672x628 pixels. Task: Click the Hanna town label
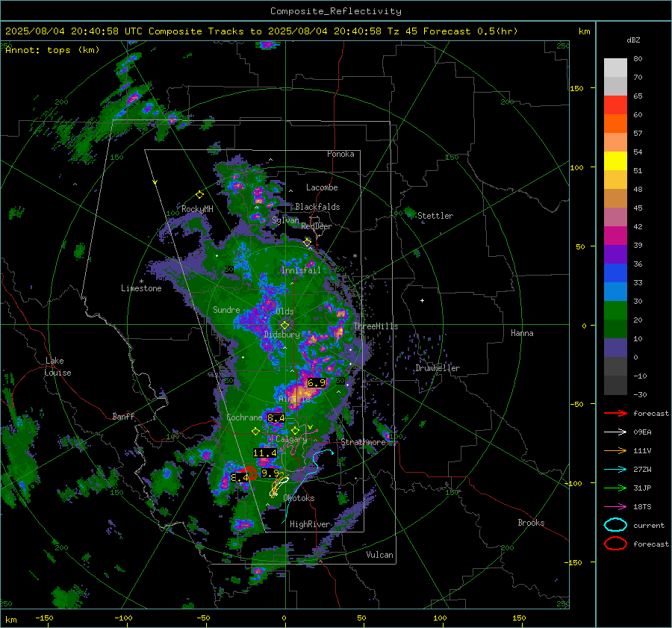click(522, 333)
